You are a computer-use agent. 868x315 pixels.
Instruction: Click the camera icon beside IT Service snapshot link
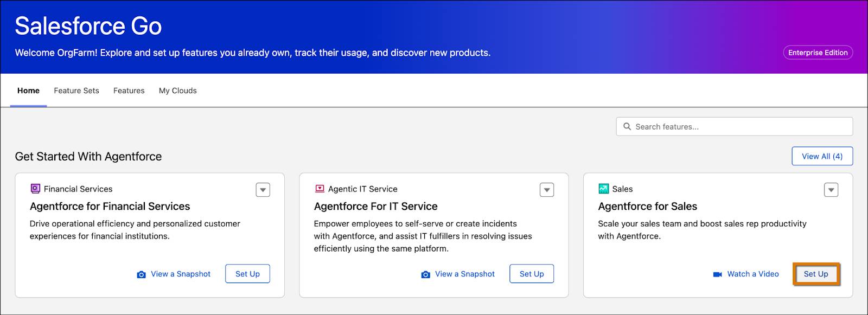click(426, 274)
